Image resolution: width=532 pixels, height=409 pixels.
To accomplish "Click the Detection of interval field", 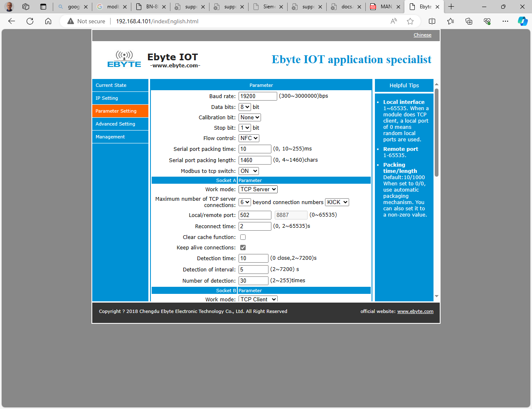I will [x=254, y=269].
